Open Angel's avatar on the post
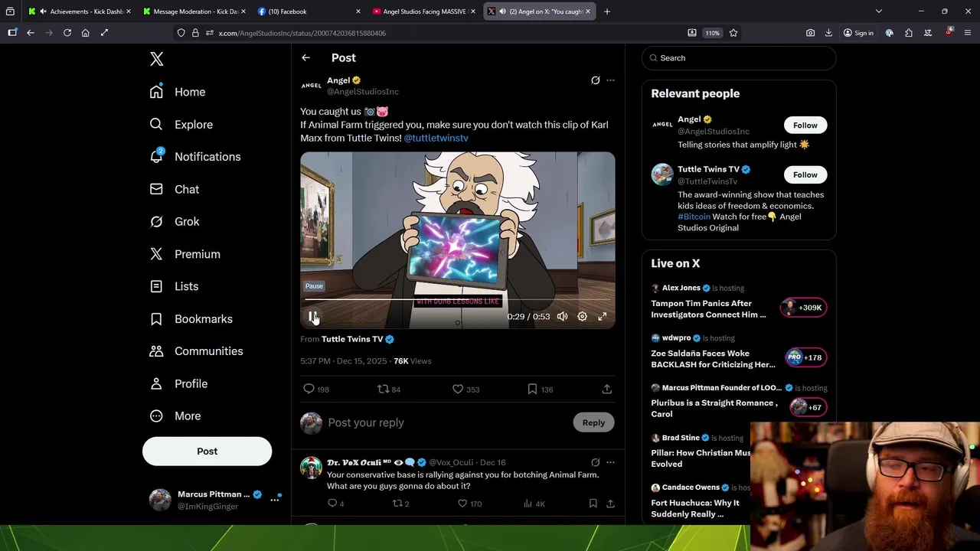980x551 pixels. pos(311,86)
